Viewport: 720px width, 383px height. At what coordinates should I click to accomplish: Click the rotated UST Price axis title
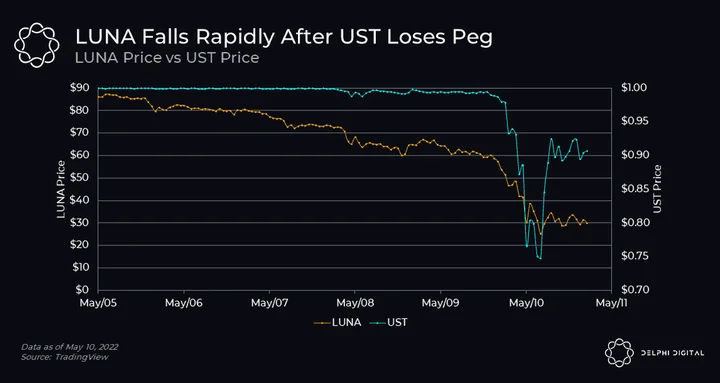coord(658,189)
